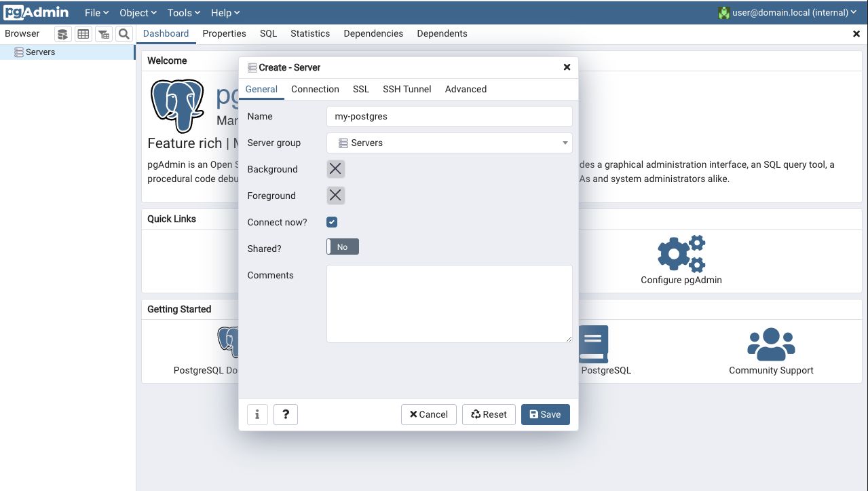The image size is (868, 491).
Task: Open the Object menu
Action: pyautogui.click(x=138, y=12)
